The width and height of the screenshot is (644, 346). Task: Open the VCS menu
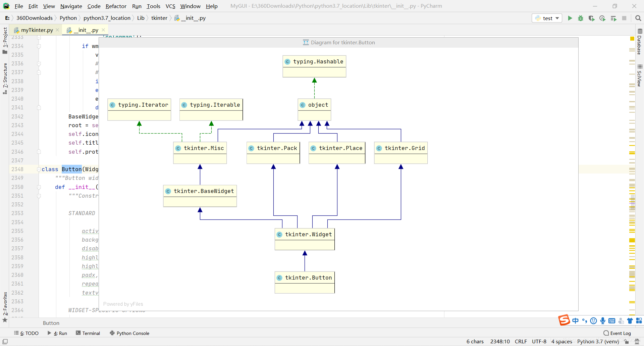(x=170, y=6)
